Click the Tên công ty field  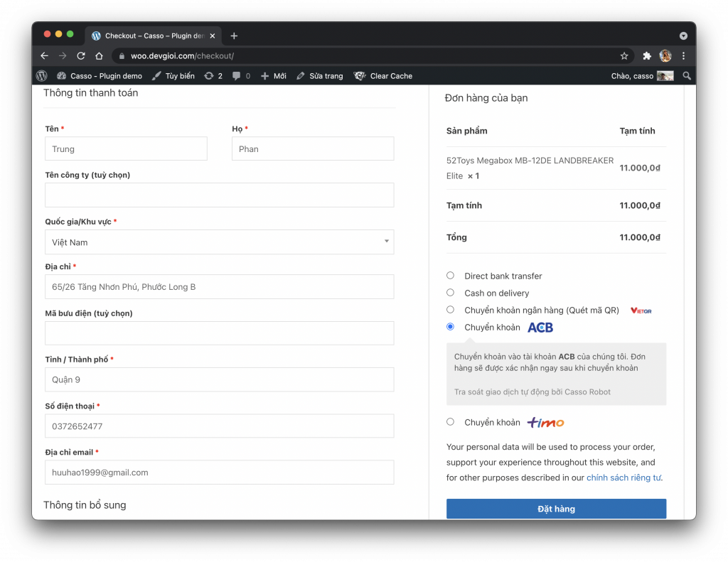point(220,195)
